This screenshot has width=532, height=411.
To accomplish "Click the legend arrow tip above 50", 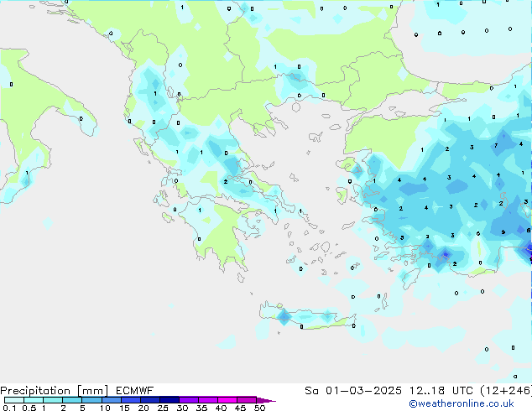I will 266,400.
